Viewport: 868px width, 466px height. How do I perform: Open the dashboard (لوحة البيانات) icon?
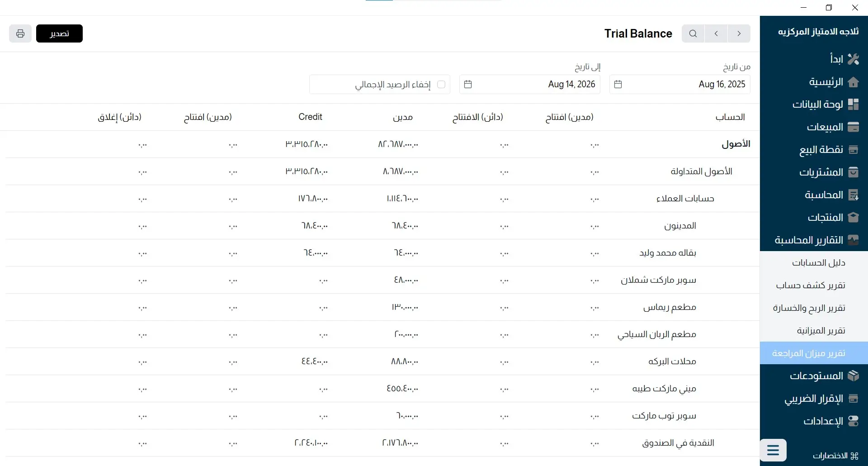[x=853, y=105]
